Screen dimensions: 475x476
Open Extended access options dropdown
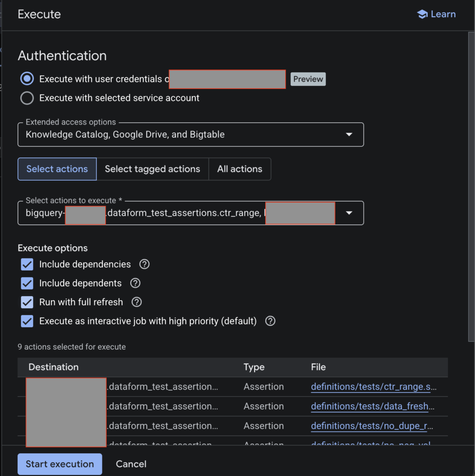[191, 134]
